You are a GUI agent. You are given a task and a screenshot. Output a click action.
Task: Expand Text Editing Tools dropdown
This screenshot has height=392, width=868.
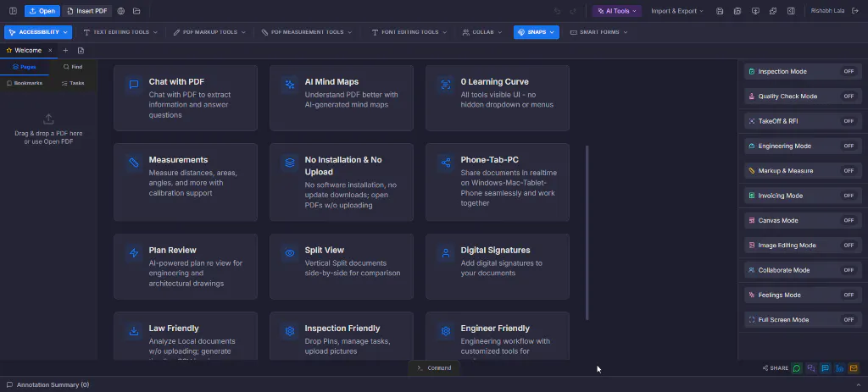click(120, 32)
